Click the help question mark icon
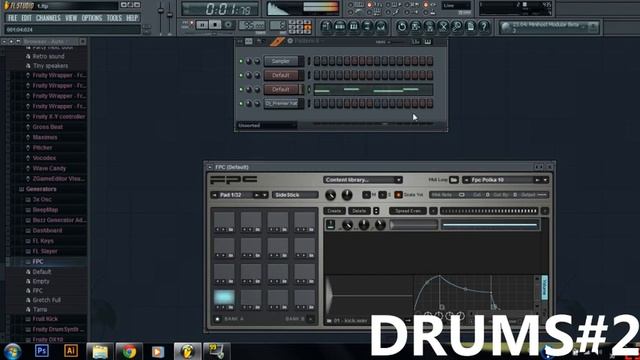 pos(484,27)
